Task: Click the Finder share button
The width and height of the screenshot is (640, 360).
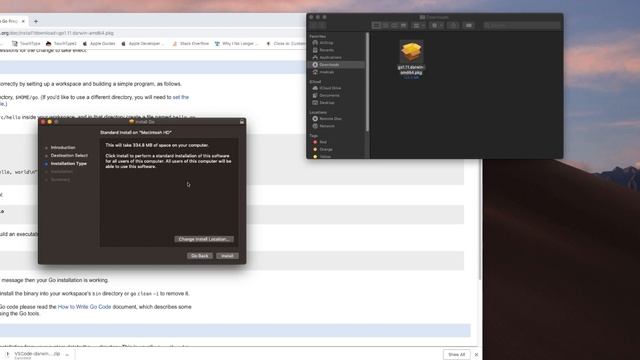Action: pyautogui.click(x=453, y=25)
